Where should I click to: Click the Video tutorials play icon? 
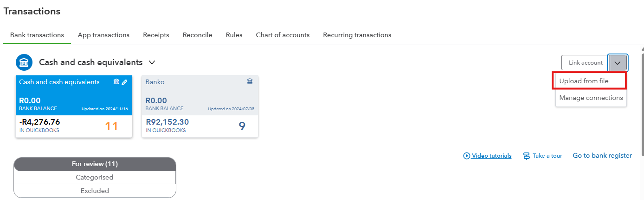click(467, 156)
